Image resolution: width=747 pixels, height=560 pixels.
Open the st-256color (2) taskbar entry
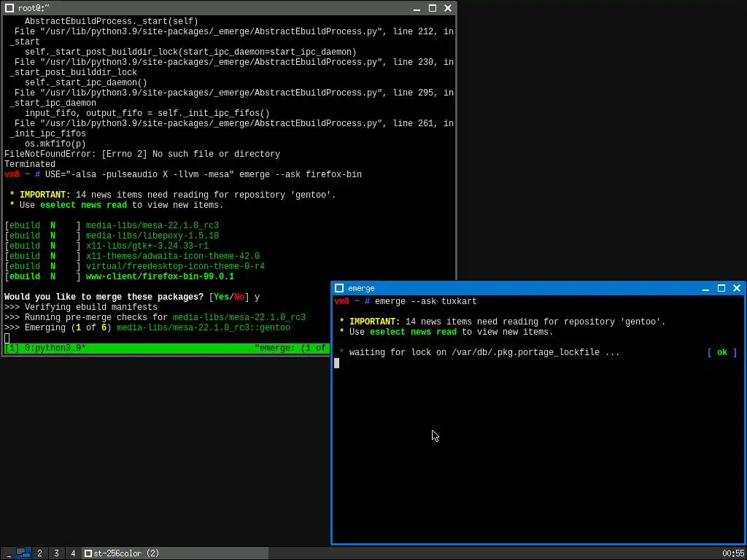(x=175, y=553)
